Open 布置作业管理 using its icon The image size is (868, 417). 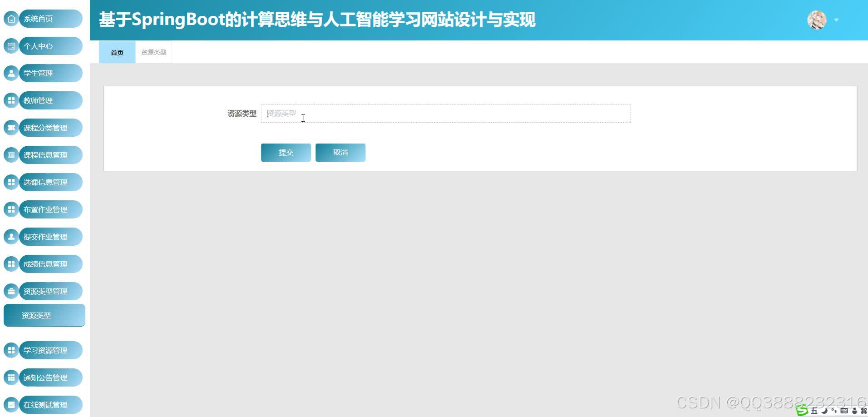(x=11, y=209)
